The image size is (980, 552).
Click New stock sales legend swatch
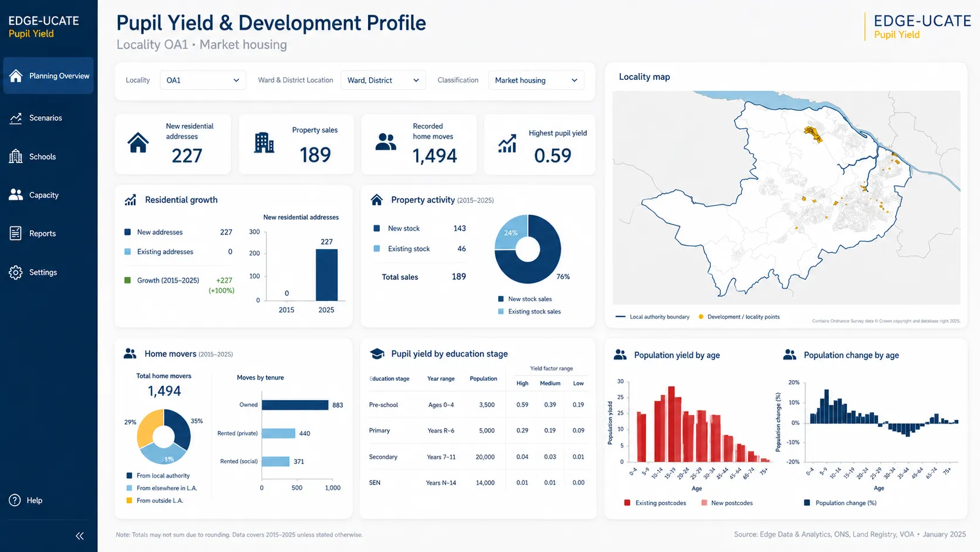tap(501, 299)
